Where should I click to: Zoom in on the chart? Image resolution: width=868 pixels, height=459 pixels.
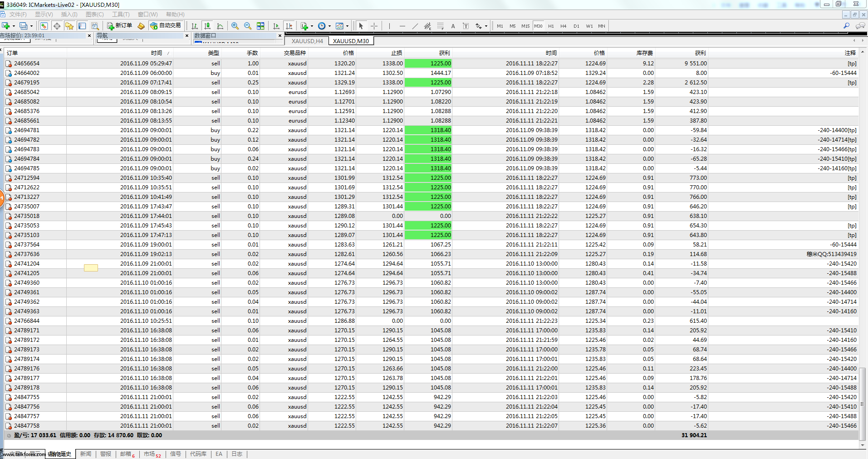point(235,26)
